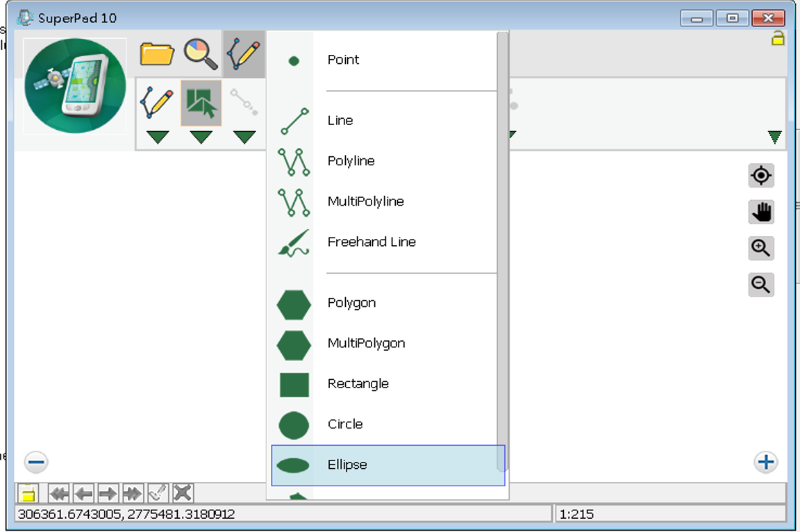
Task: Click the GPS locate target icon
Action: coord(761,176)
